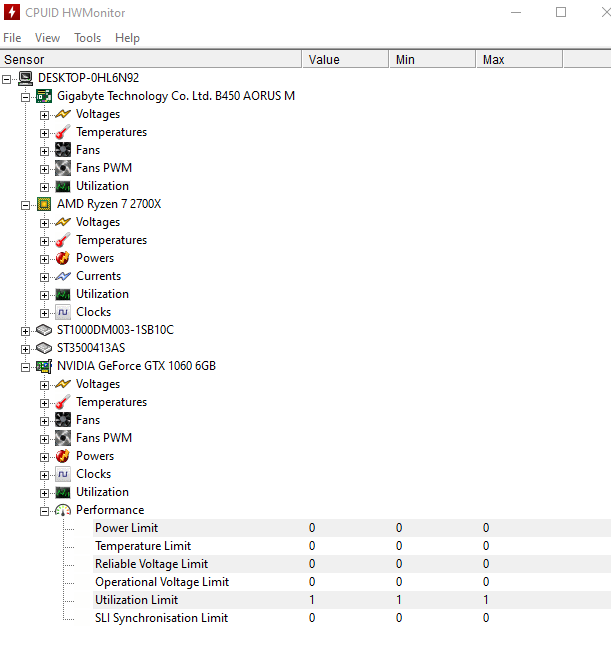
Task: Click the DESKTOP-0HL6N92 computer icon
Action: [x=25, y=78]
